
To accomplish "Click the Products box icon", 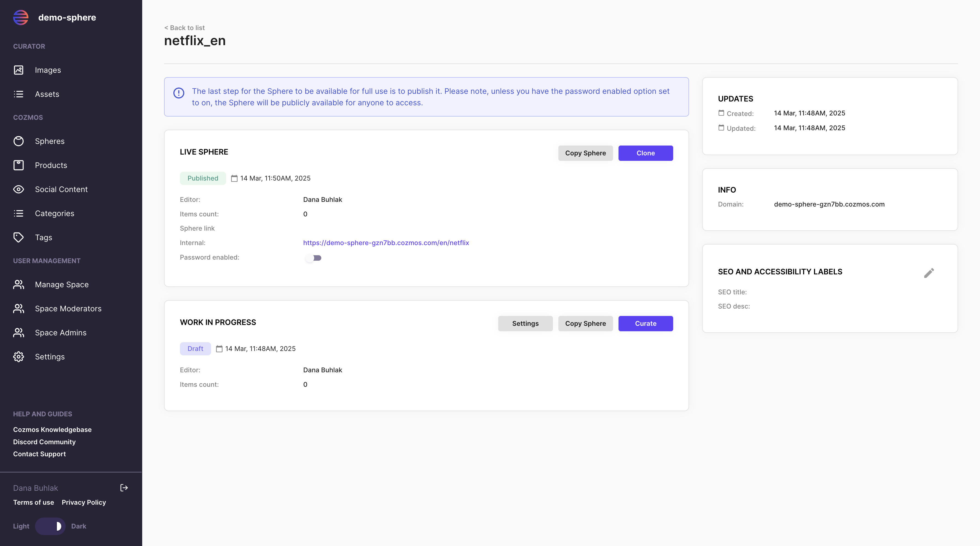I will 19,165.
